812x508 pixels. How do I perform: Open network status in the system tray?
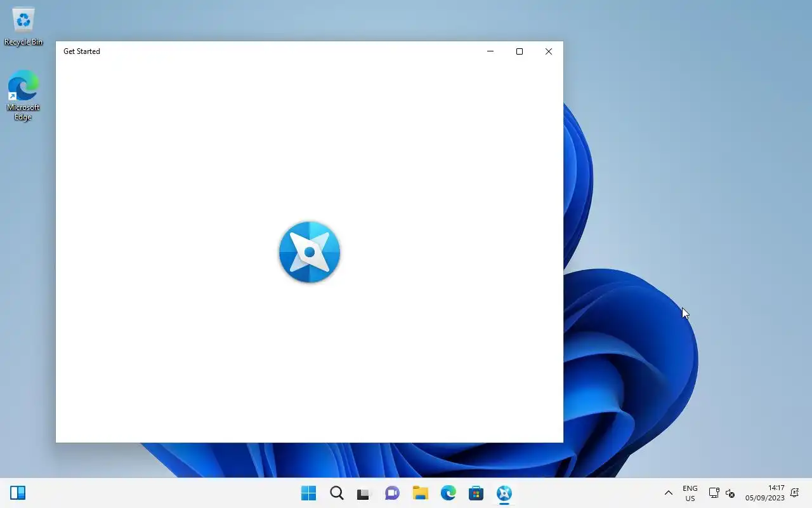tap(714, 493)
